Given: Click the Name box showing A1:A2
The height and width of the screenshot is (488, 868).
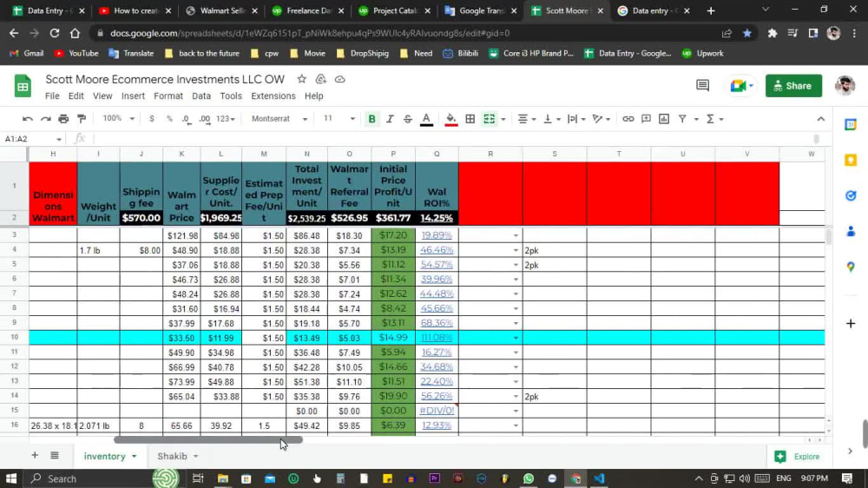Looking at the screenshot, I should pos(32,138).
